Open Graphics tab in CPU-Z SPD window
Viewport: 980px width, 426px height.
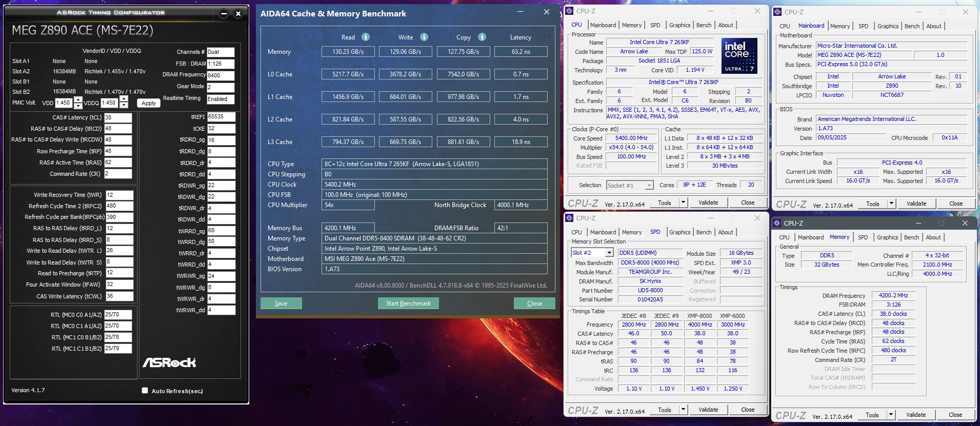coord(679,232)
